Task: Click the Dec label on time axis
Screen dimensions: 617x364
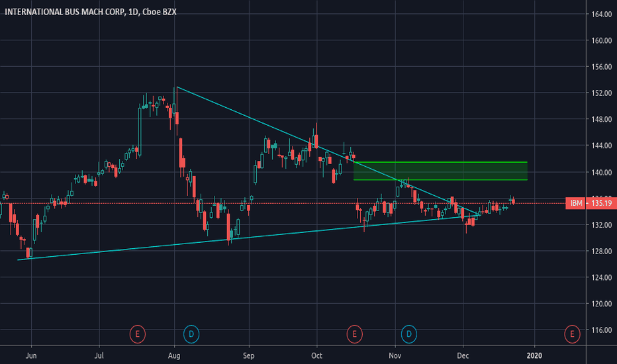Action: click(463, 356)
